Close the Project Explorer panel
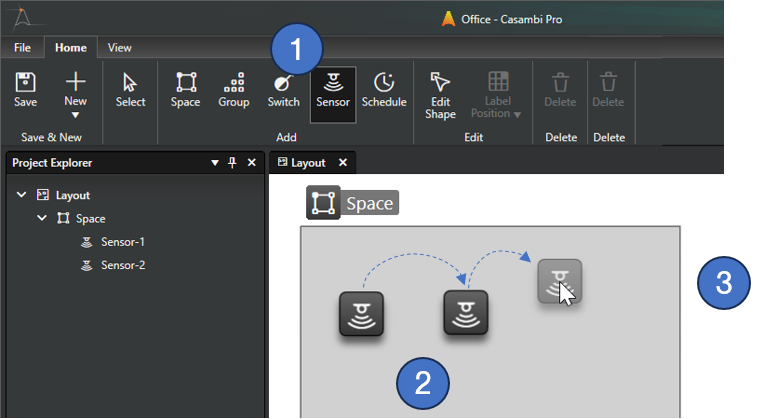Viewport: 759px width, 419px height. 252,163
